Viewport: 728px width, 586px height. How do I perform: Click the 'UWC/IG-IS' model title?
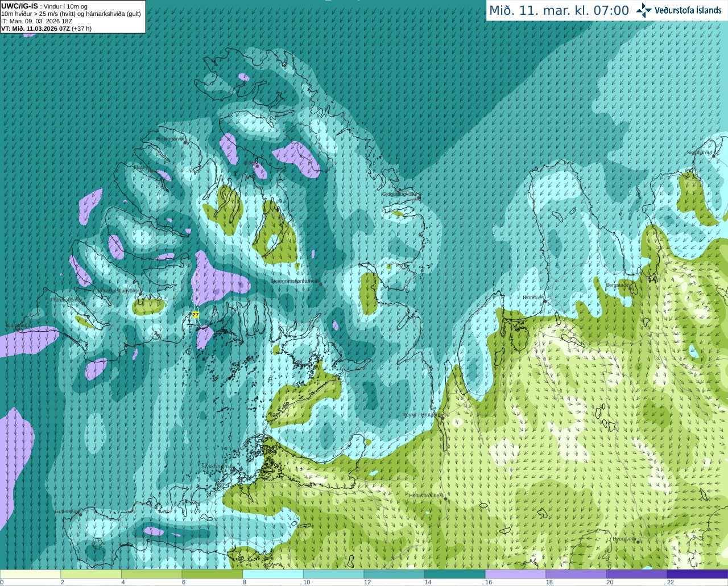19,6
